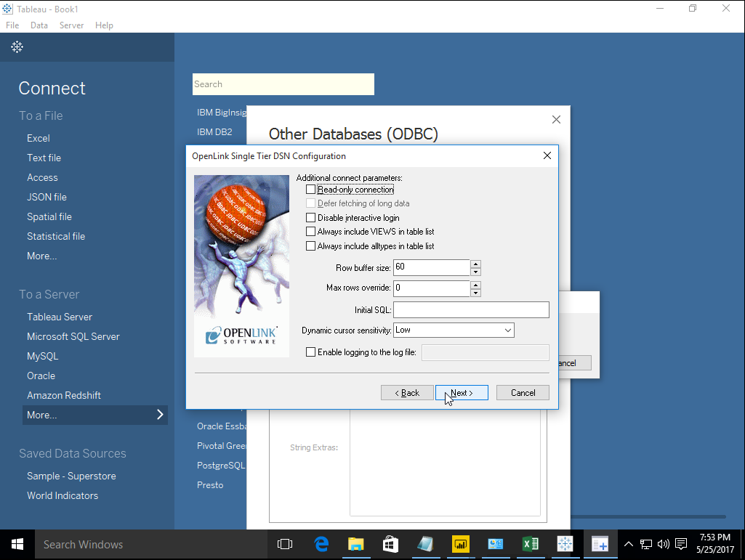Connect to a Statistical file
This screenshot has height=560, width=745.
pos(55,236)
